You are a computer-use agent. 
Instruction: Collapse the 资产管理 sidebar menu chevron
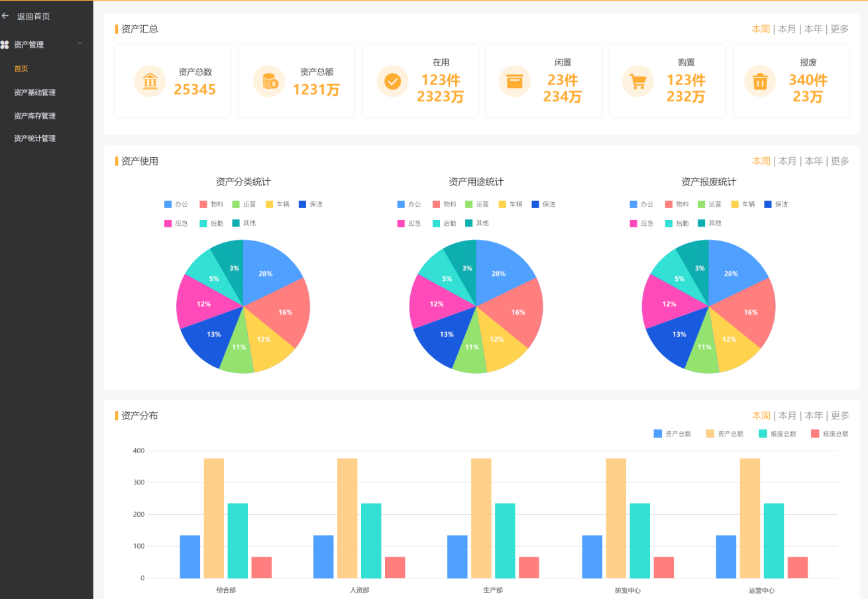80,44
